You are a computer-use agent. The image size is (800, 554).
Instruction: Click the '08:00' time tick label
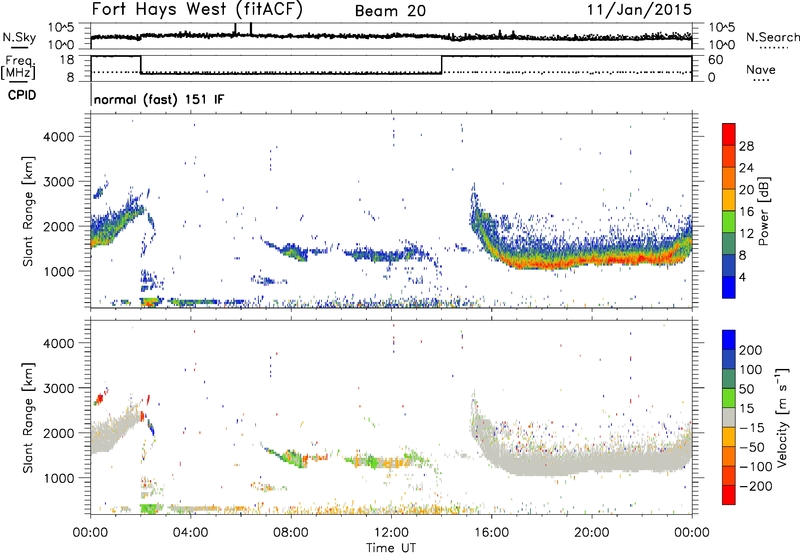(291, 533)
